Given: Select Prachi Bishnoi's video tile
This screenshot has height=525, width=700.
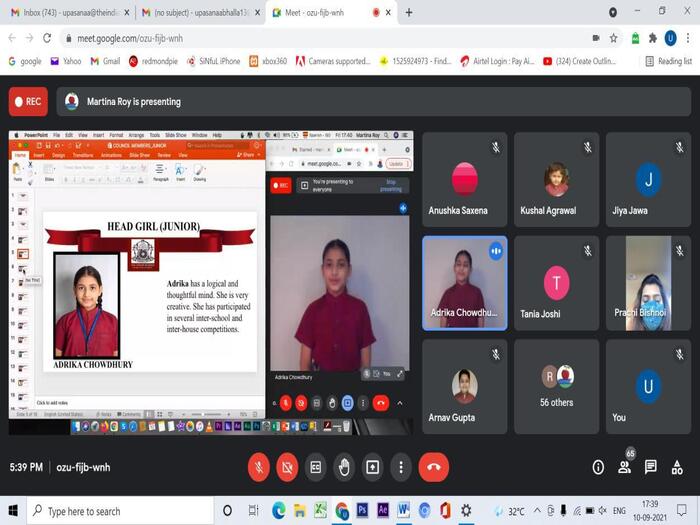Looking at the screenshot, I should [x=648, y=283].
